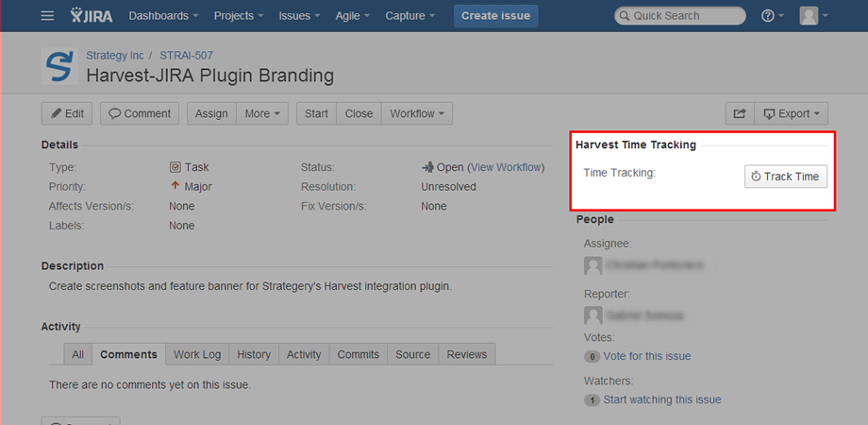
Task: Click the Close workflow button
Action: (359, 113)
